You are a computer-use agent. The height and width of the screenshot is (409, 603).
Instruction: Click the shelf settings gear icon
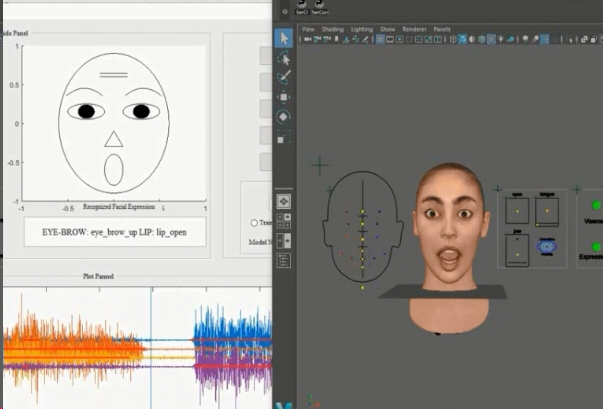(x=285, y=12)
